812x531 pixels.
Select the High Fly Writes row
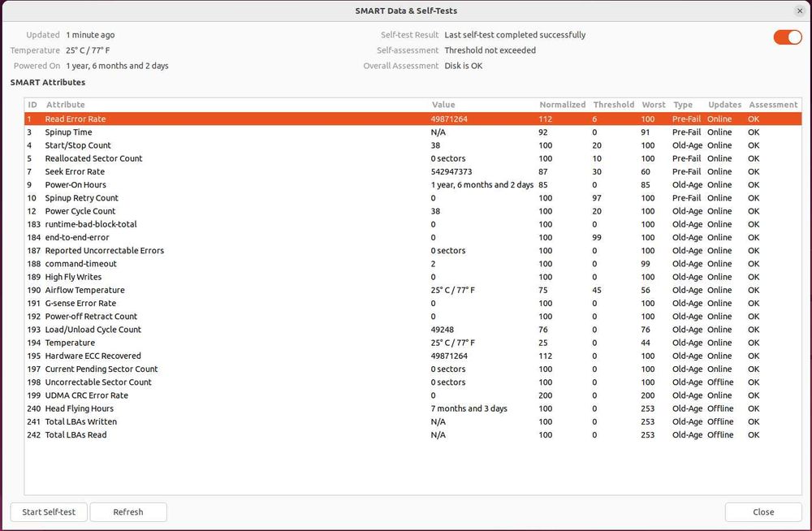pyautogui.click(x=412, y=277)
